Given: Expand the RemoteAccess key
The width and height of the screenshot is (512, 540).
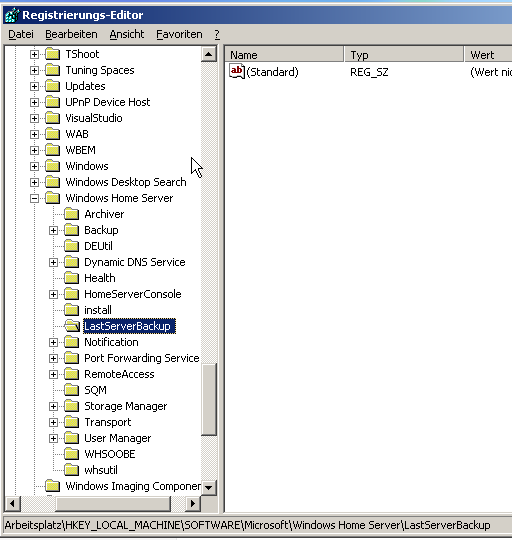Looking at the screenshot, I should [x=53, y=374].
